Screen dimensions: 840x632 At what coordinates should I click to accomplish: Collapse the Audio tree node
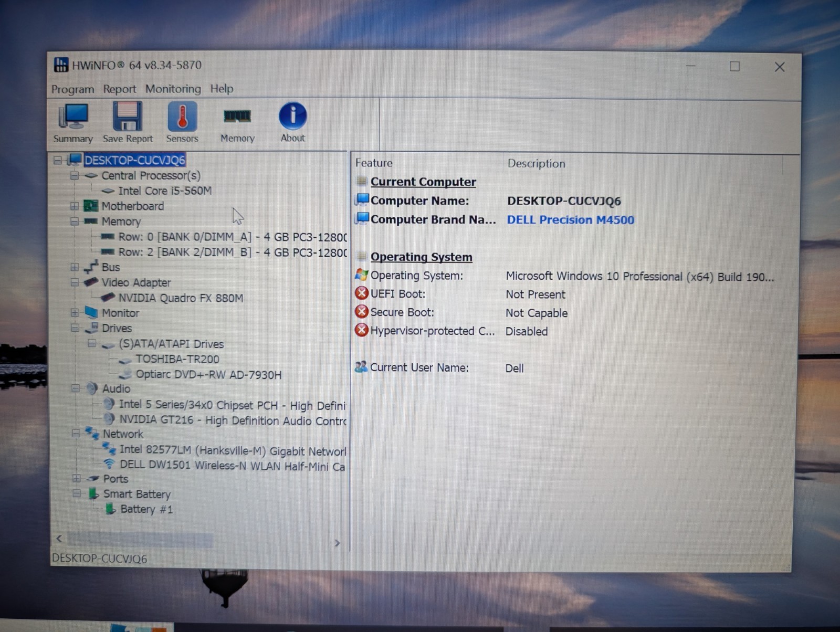[76, 388]
